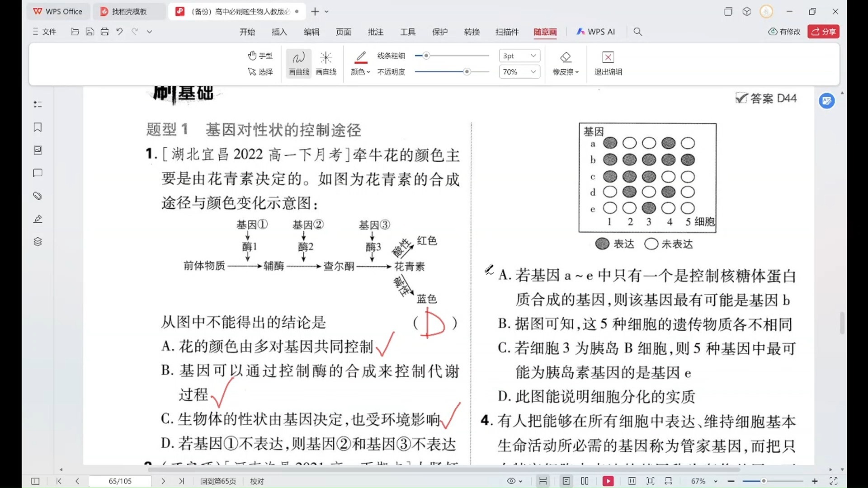Adjust the opacity slider handle
Viewport: 868px width, 488px height.
pyautogui.click(x=467, y=72)
